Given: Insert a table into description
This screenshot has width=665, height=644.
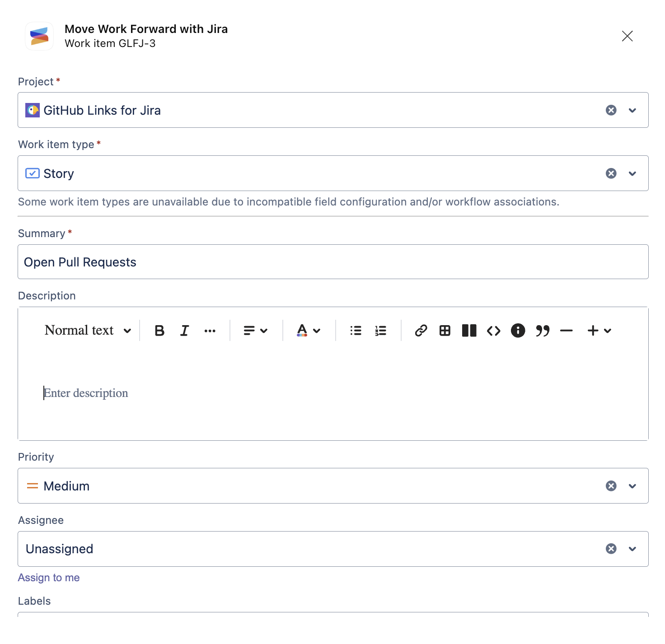Looking at the screenshot, I should pyautogui.click(x=445, y=331).
